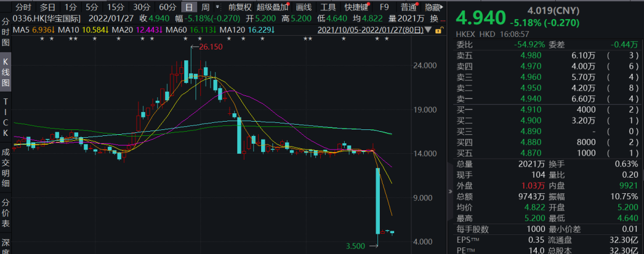
Task: Expand the extra period options arrow after 周
Action: coord(217,7)
